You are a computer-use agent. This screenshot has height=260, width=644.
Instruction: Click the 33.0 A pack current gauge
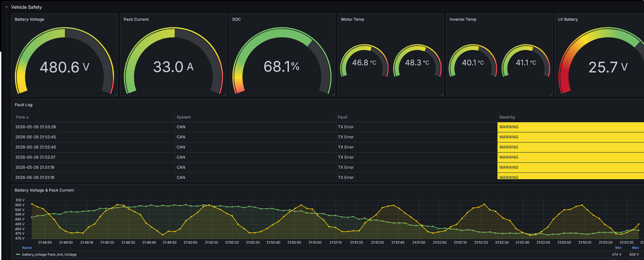[173, 60]
